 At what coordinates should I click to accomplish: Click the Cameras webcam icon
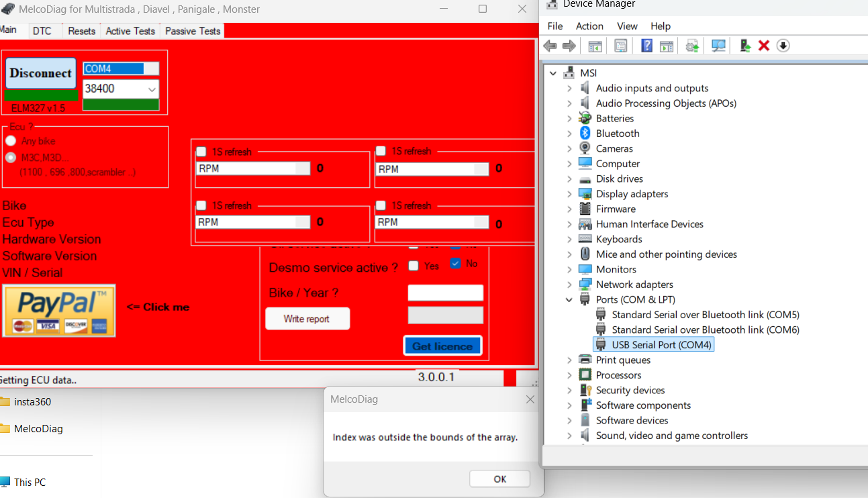(x=585, y=148)
